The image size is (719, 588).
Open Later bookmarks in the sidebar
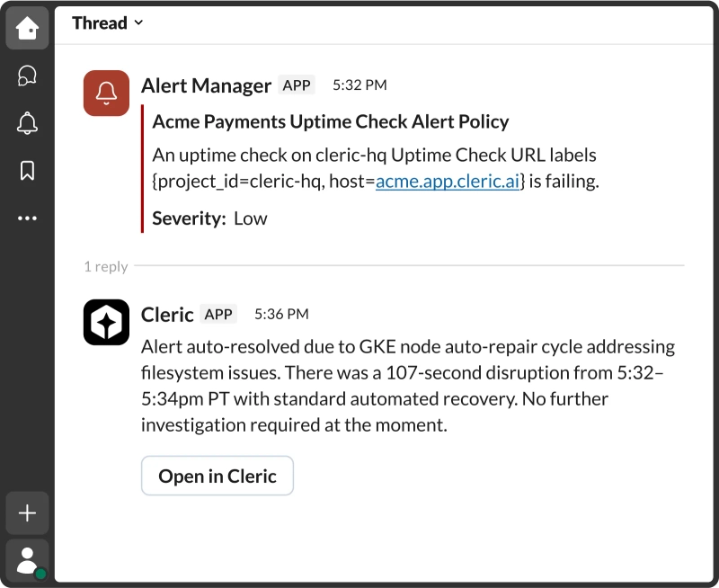(x=27, y=171)
